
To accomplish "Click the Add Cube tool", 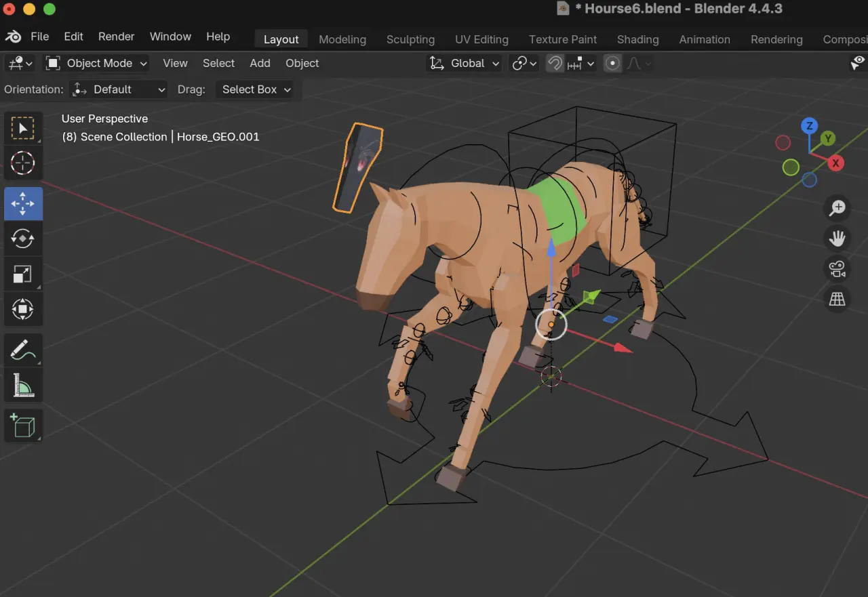I will click(x=23, y=426).
